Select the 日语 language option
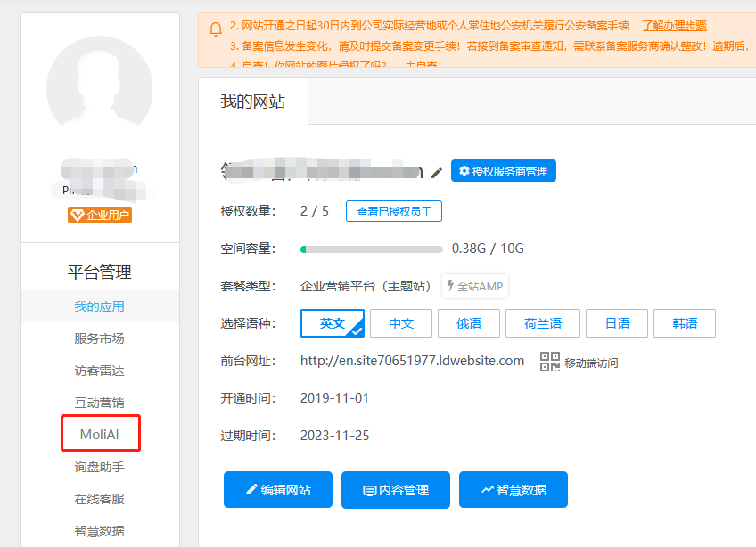The width and height of the screenshot is (756, 547). [x=616, y=323]
